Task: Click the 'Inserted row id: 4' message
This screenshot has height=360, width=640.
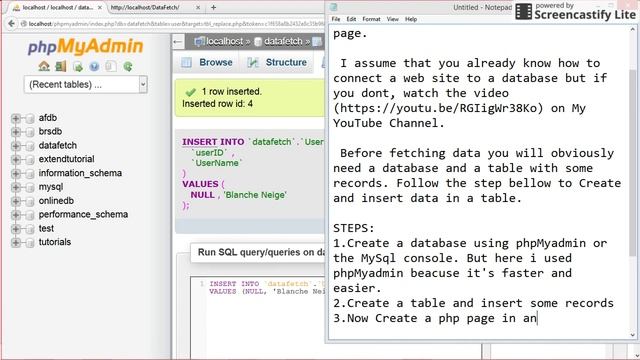Action: [217, 104]
